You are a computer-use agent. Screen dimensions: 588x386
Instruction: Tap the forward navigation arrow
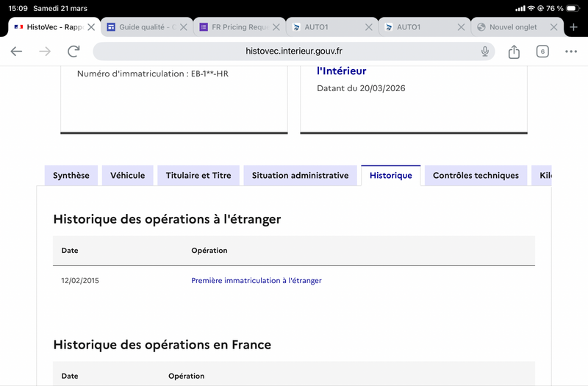[45, 51]
